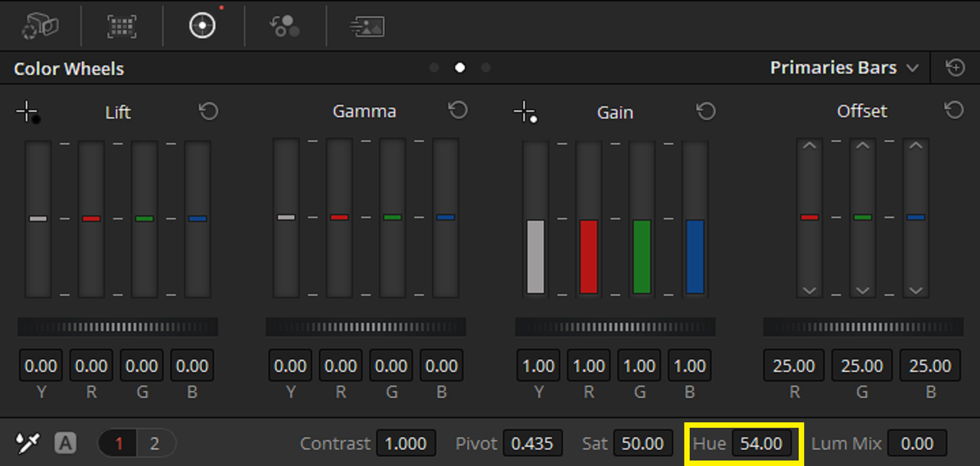Nudge Offset blue bar up arrow

coord(916,145)
